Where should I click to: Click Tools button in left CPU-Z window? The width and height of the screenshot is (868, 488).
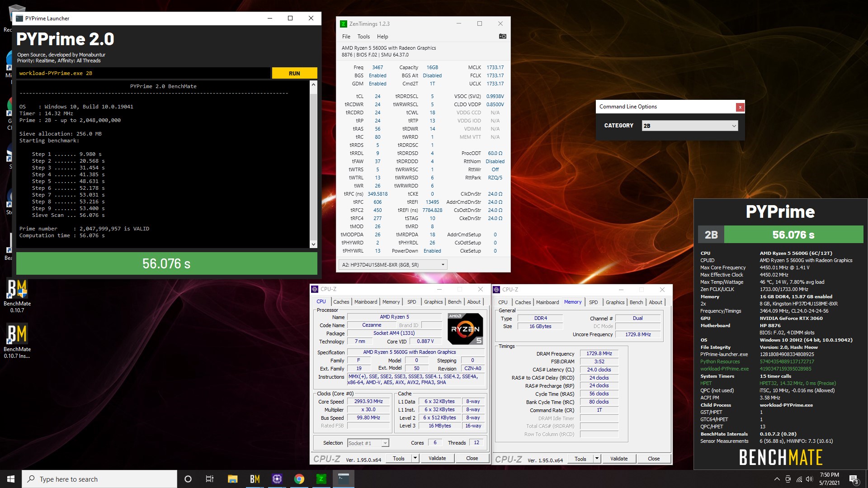pos(399,458)
